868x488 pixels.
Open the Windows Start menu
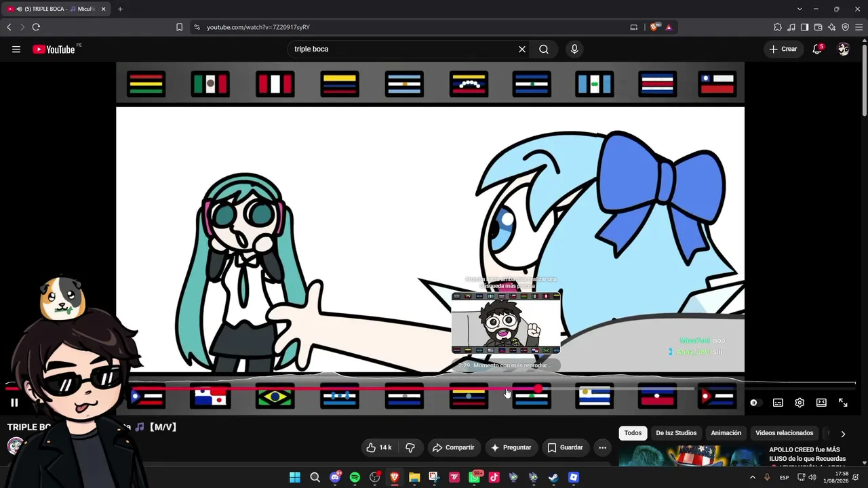point(295,477)
